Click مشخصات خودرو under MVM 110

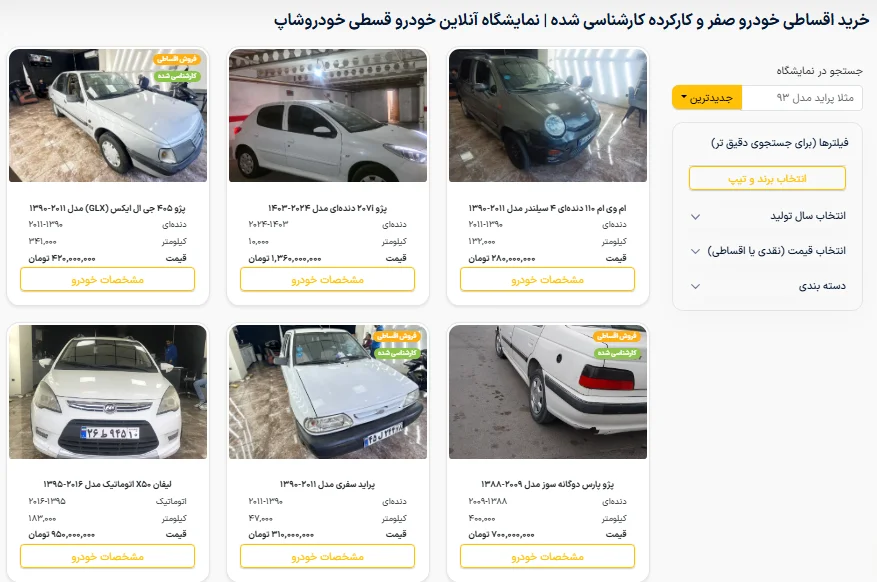point(548,280)
